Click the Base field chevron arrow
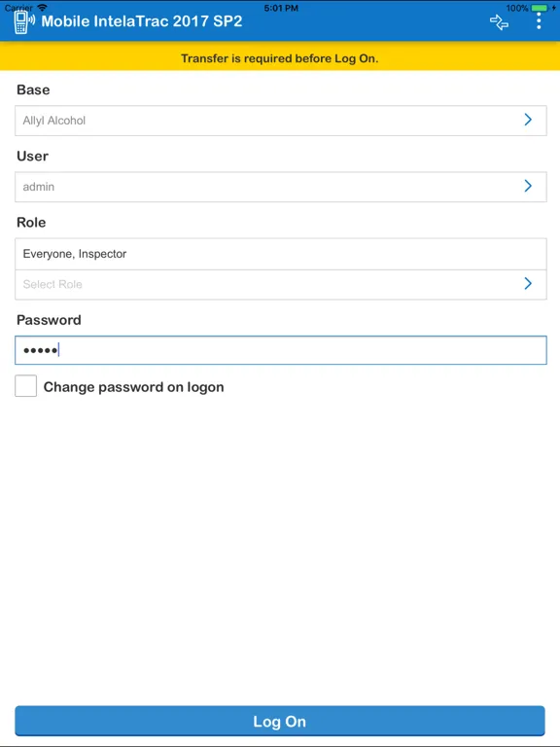 [528, 120]
